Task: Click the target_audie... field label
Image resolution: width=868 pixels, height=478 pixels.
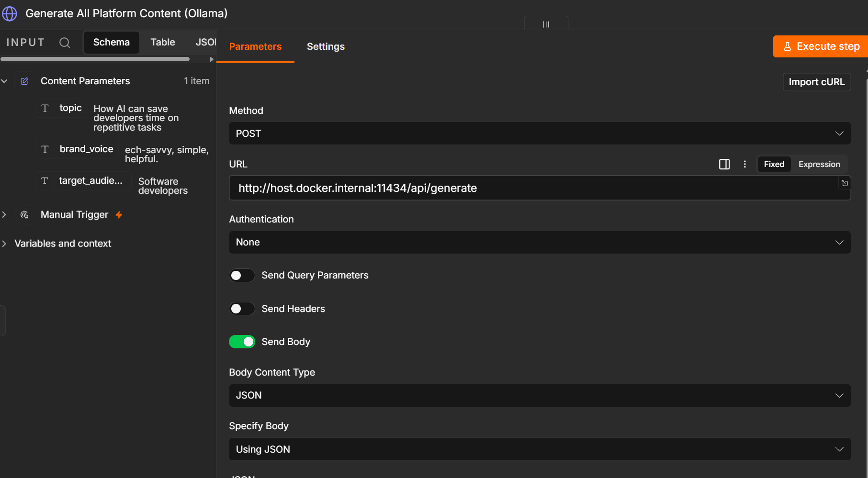Action: [90, 181]
